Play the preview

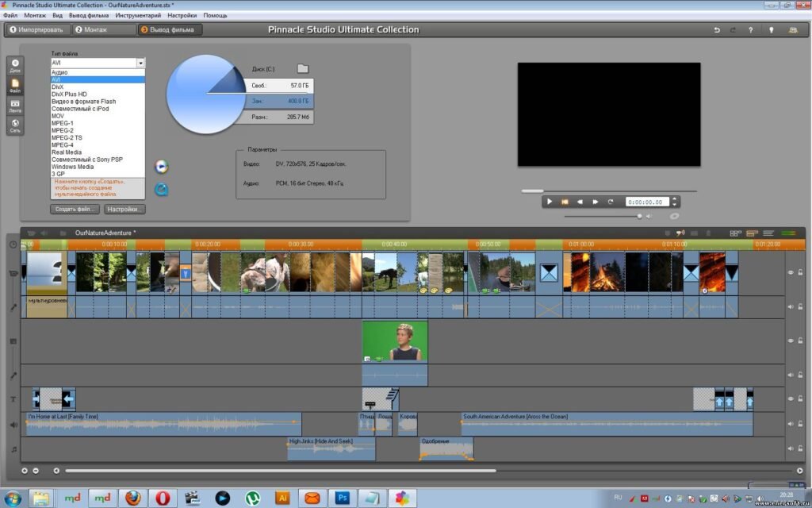coord(550,202)
